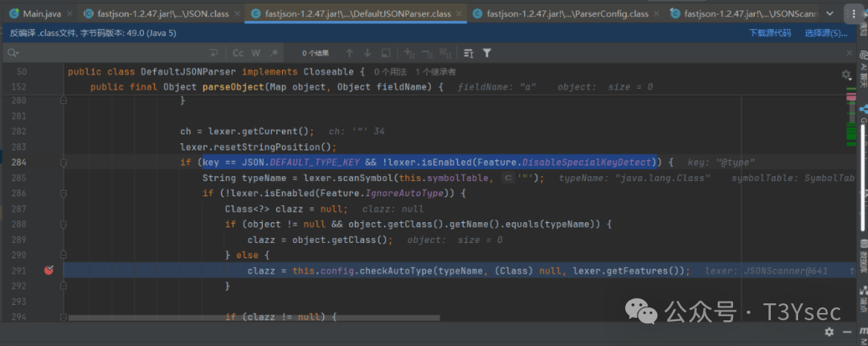Go to previous search occurrence arrow
The width and height of the screenshot is (868, 346).
350,53
